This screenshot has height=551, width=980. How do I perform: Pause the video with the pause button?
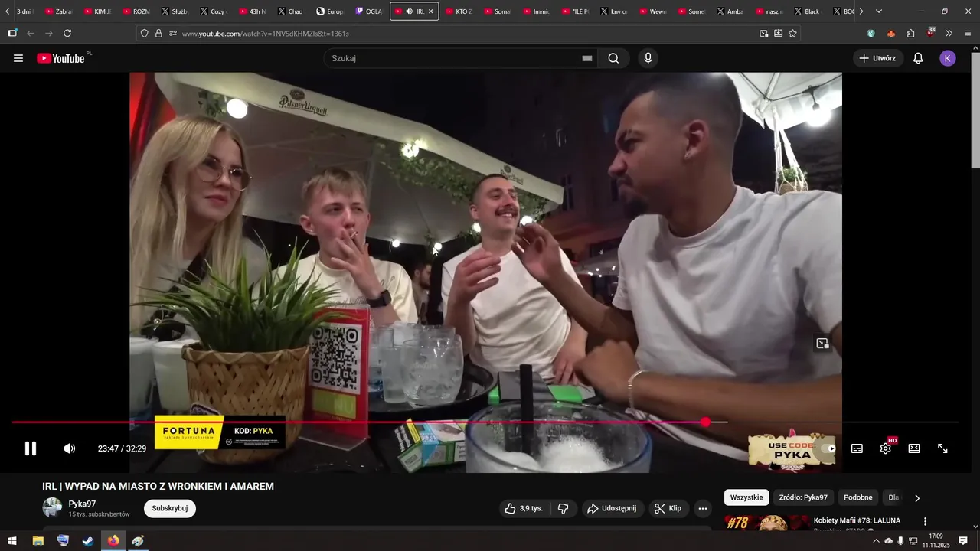[31, 448]
